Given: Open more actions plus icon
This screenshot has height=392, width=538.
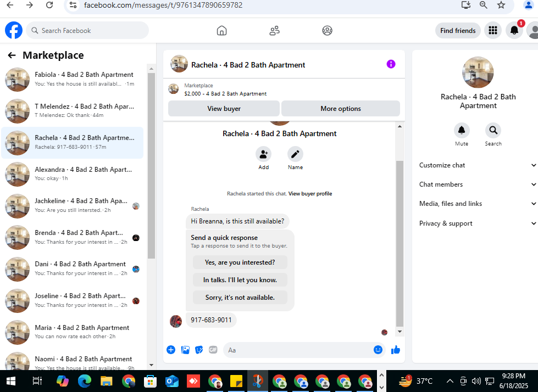Looking at the screenshot, I should click(171, 350).
